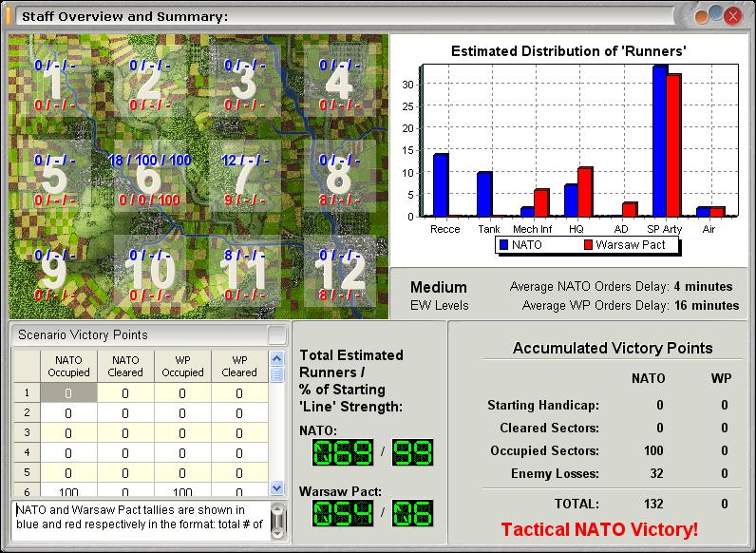
Task: Click the Medium EW Levels label
Action: point(439,296)
